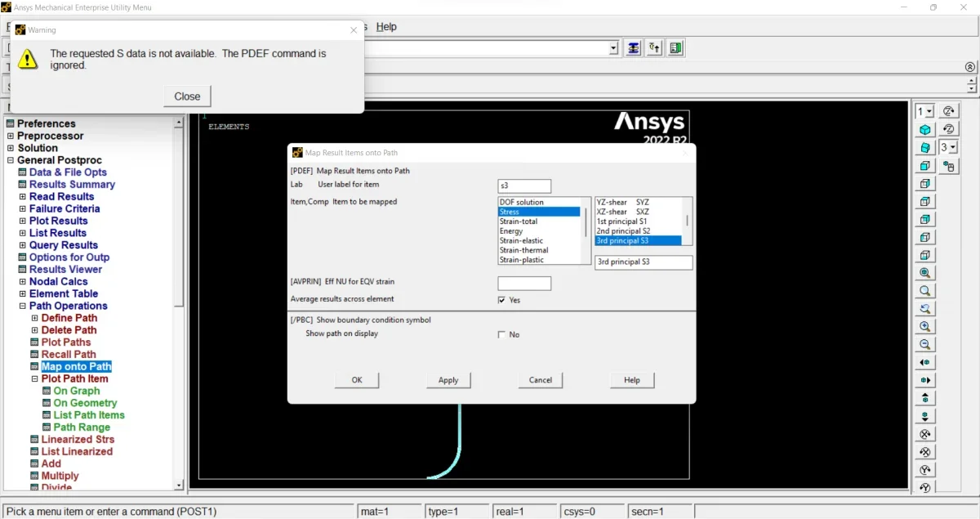Screen dimensions: 980x519
Task: Open the Preferences menu item
Action: coord(46,123)
